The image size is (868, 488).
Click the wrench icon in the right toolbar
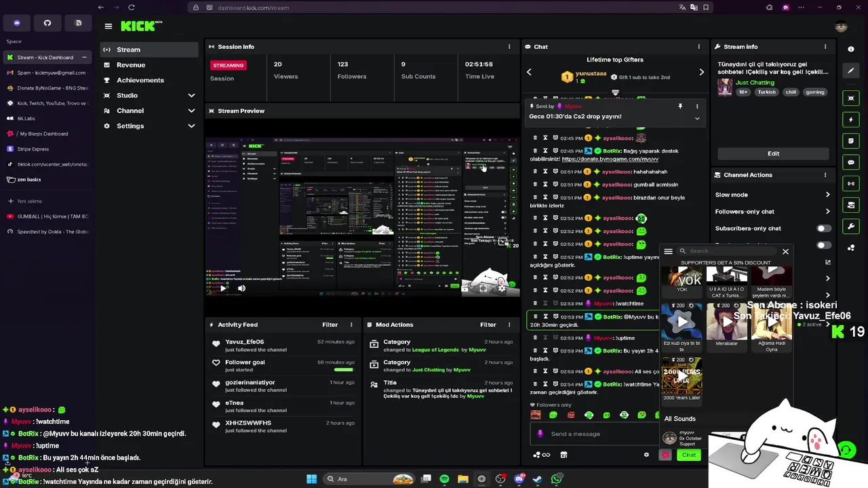click(x=851, y=226)
